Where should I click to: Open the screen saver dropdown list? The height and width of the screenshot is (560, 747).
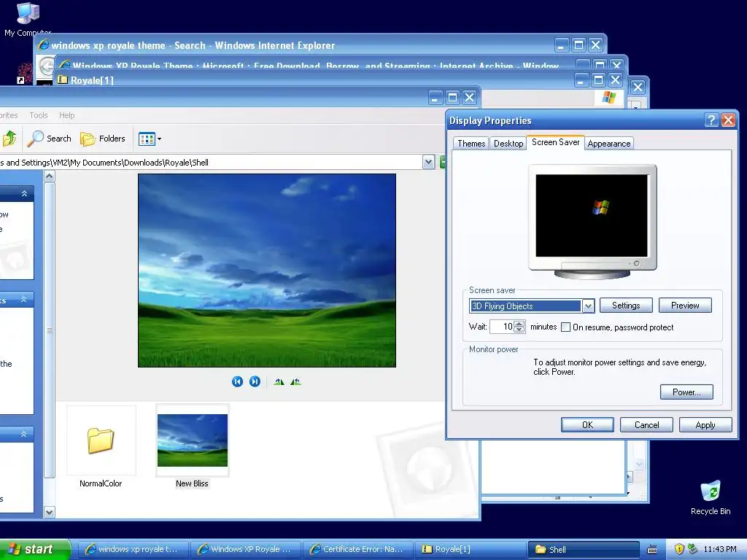pyautogui.click(x=589, y=306)
